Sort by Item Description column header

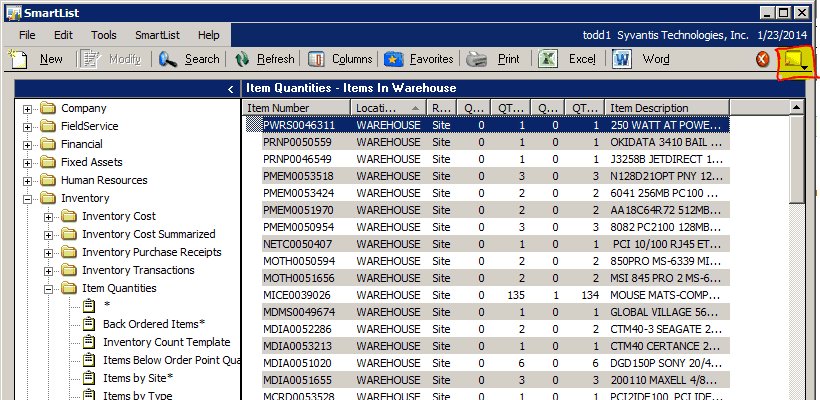point(667,108)
